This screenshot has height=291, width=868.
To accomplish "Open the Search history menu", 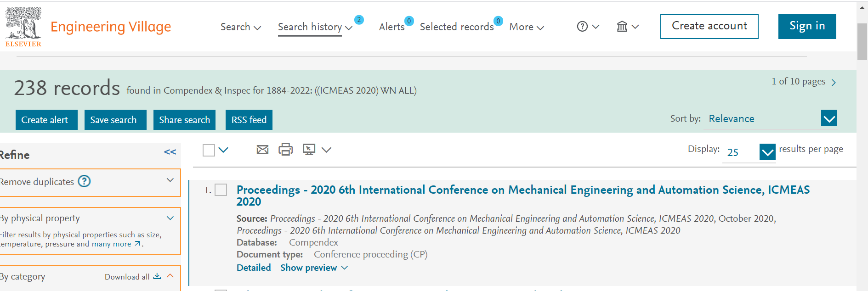I will (315, 27).
